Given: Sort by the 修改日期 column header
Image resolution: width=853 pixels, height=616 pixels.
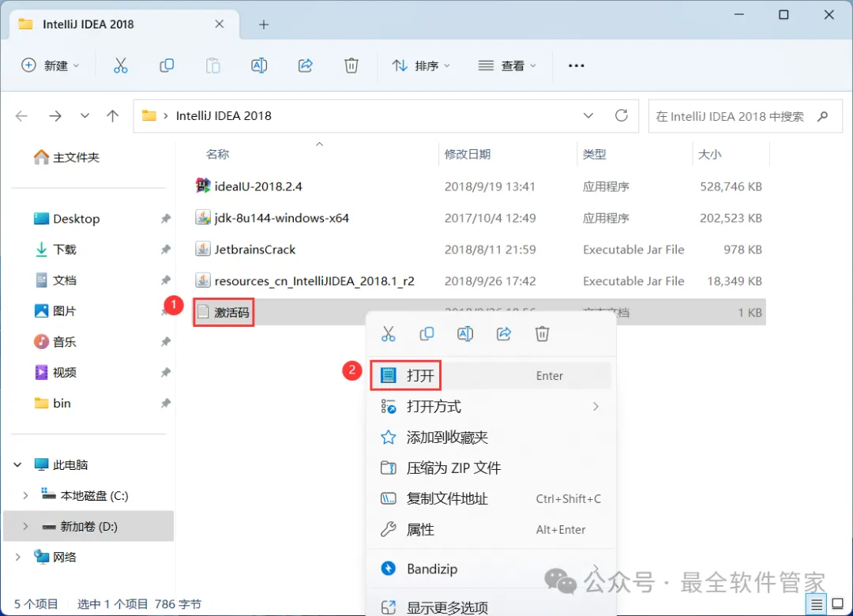Looking at the screenshot, I should click(468, 155).
